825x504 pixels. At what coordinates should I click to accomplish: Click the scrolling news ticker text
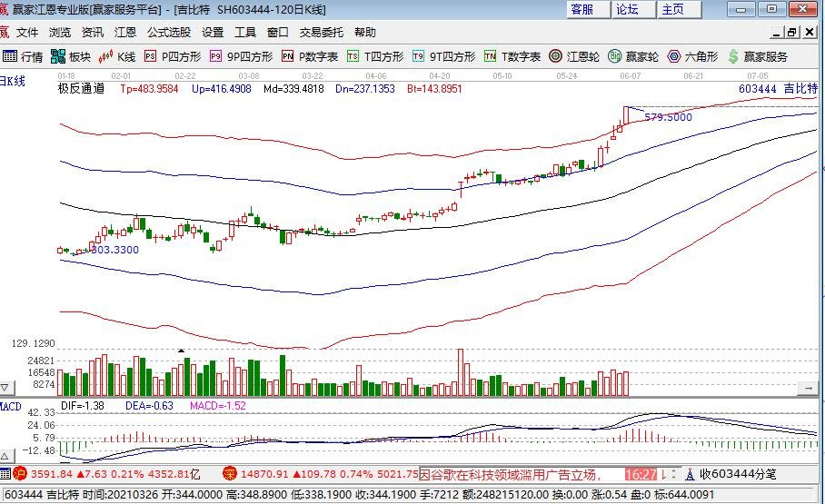click(x=511, y=475)
